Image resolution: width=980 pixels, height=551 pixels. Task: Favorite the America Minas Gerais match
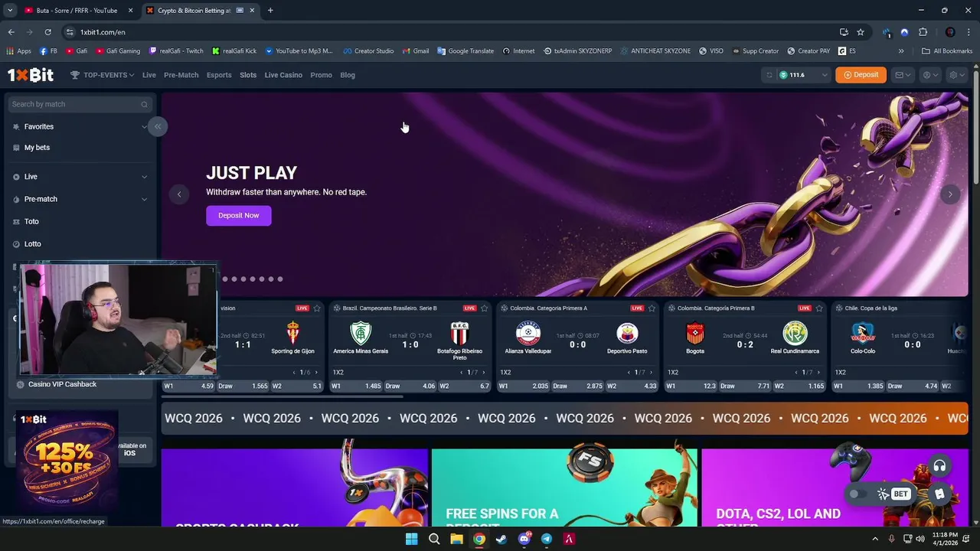pyautogui.click(x=484, y=308)
